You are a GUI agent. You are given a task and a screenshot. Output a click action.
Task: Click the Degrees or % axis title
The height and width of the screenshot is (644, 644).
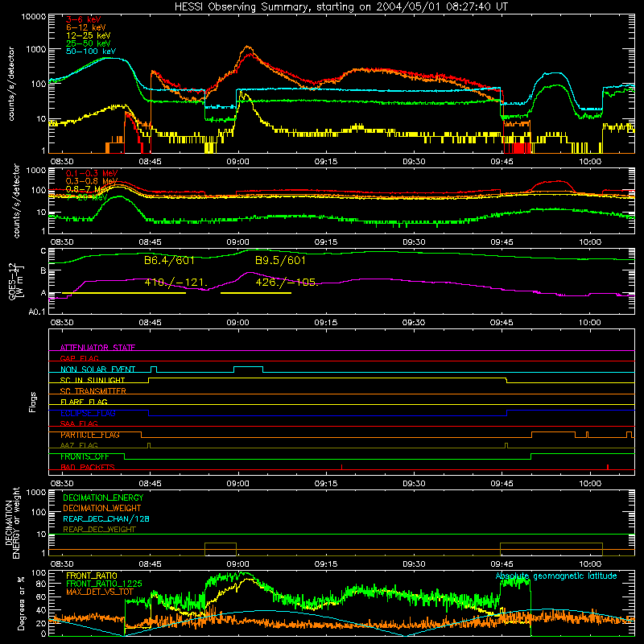pos(21,604)
